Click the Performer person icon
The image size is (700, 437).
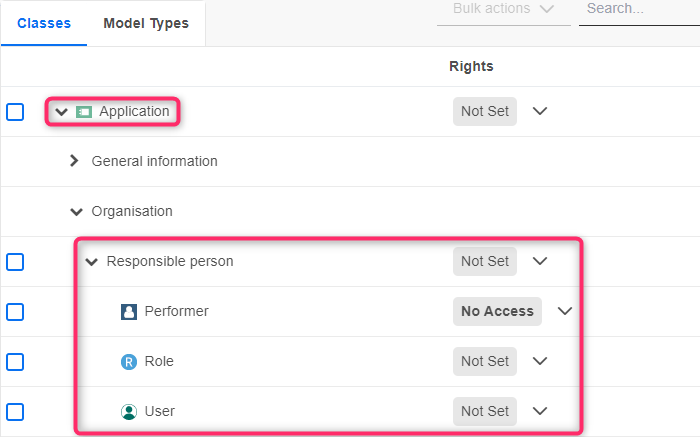point(128,312)
